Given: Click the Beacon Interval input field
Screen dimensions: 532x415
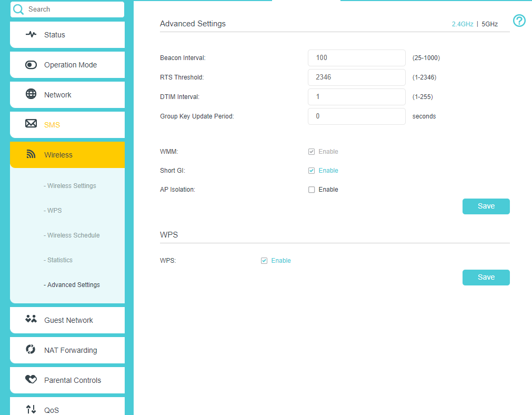Looking at the screenshot, I should pyautogui.click(x=357, y=58).
